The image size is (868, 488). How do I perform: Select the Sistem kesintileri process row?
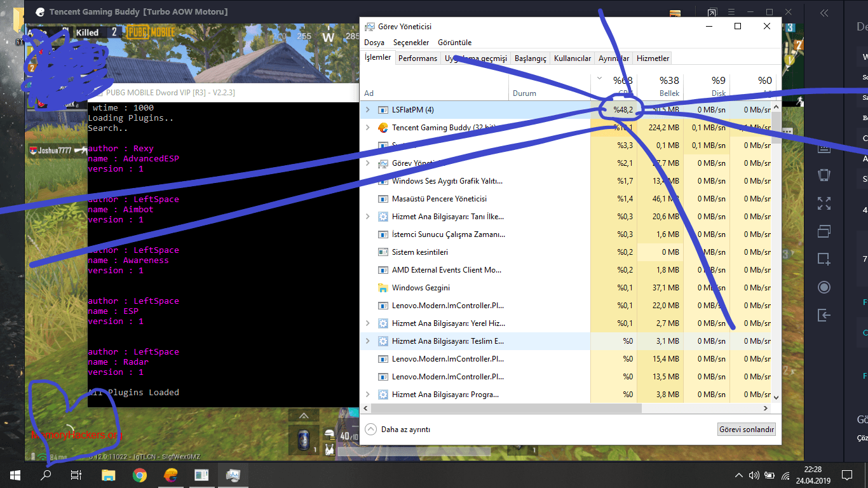(566, 252)
